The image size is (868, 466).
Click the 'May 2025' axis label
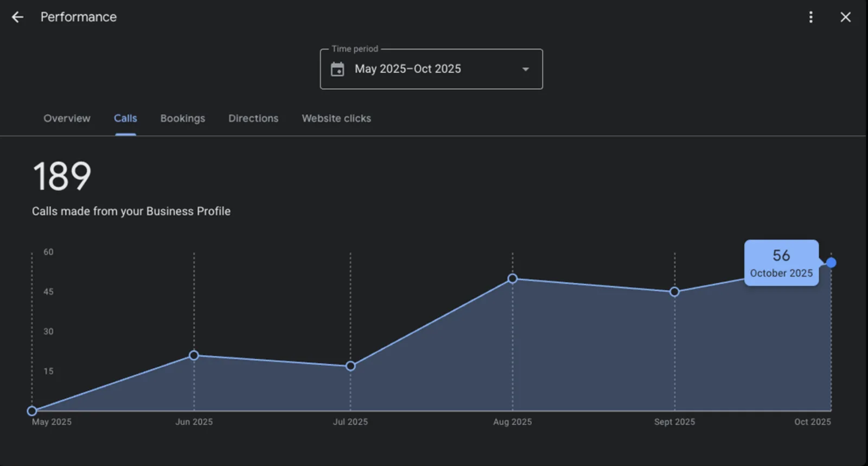point(52,422)
